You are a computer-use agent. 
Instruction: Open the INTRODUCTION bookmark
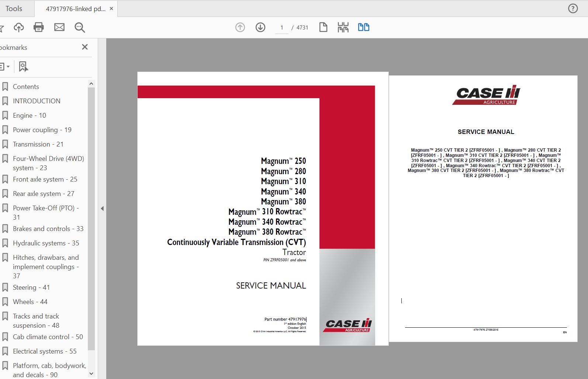(x=37, y=101)
